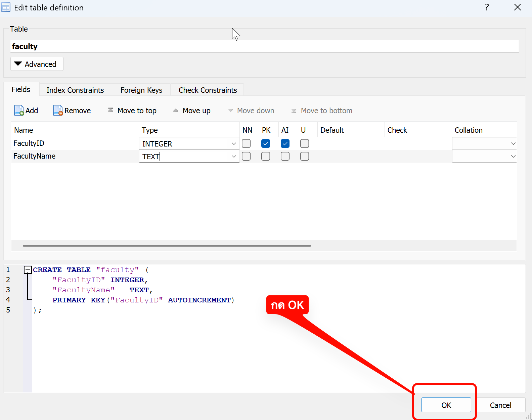Uncheck the PK checkbox for FacultyID
This screenshot has width=532, height=420.
(x=266, y=143)
